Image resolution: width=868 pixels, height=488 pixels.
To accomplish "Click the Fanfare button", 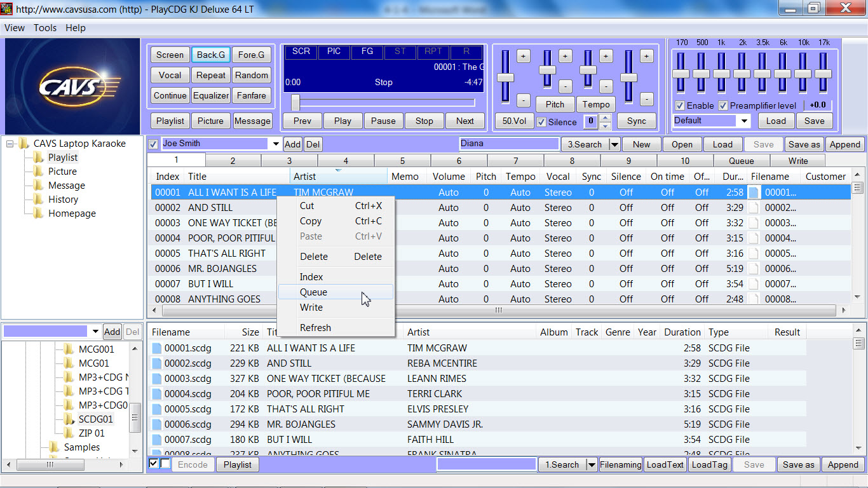I will (x=252, y=95).
